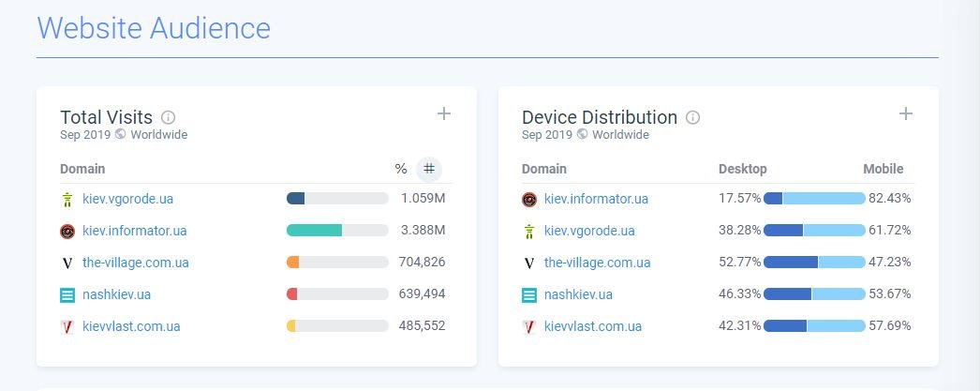Click kievvlast.com.ua favicon in Total Visits
Viewport: 980px width, 391px height.
tap(67, 326)
